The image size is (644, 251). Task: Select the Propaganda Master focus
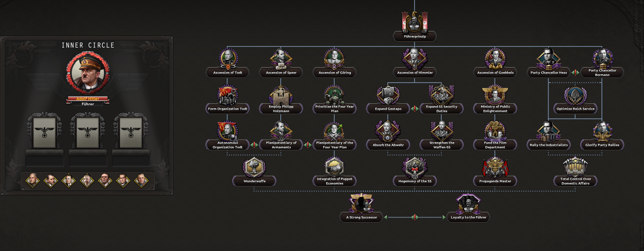[495, 168]
